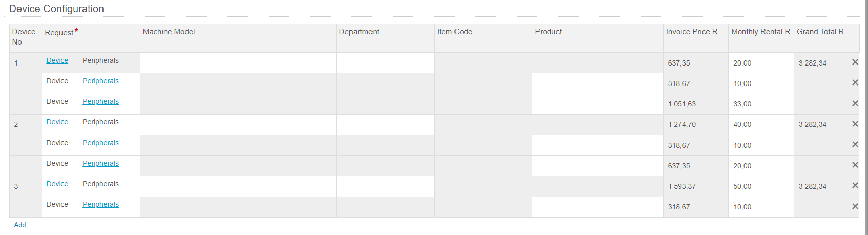
Task: Delete first peripherals row under device 1
Action: pyautogui.click(x=855, y=82)
